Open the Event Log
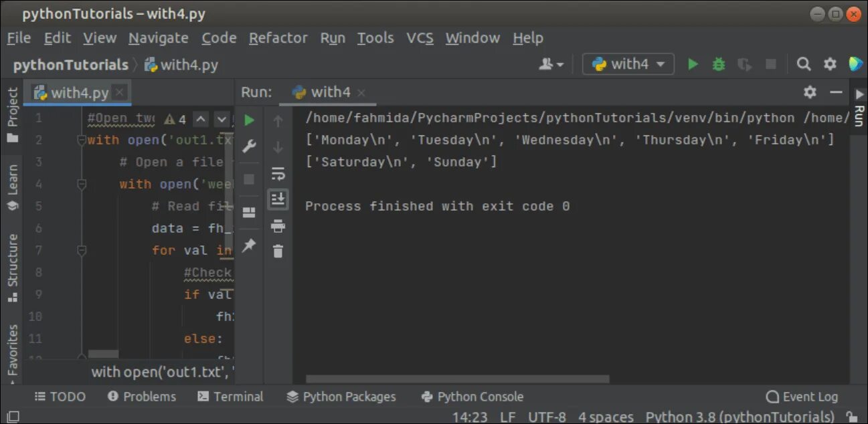Viewport: 868px width, 424px height. [x=802, y=397]
